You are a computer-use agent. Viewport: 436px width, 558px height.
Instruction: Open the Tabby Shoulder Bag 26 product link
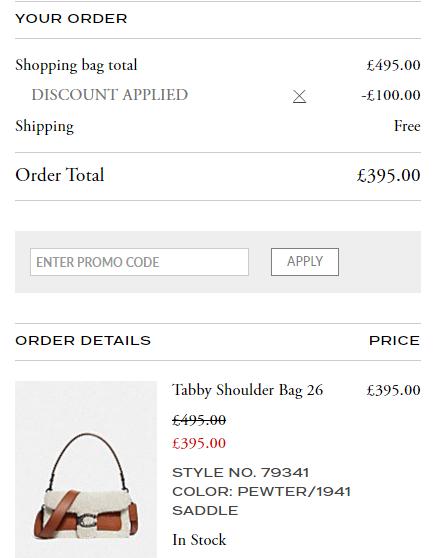(247, 390)
